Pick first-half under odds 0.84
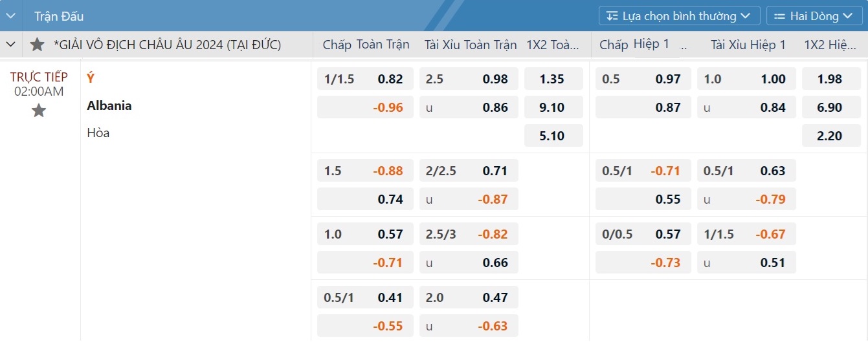 coord(747,107)
